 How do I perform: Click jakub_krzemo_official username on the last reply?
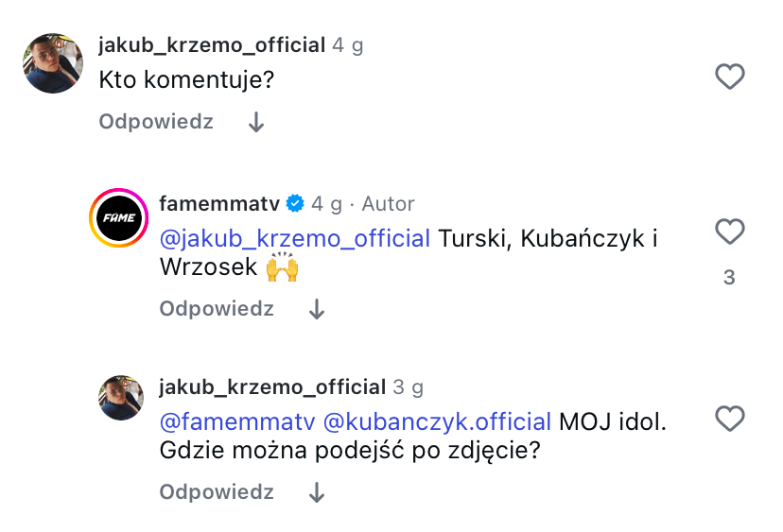(272, 387)
